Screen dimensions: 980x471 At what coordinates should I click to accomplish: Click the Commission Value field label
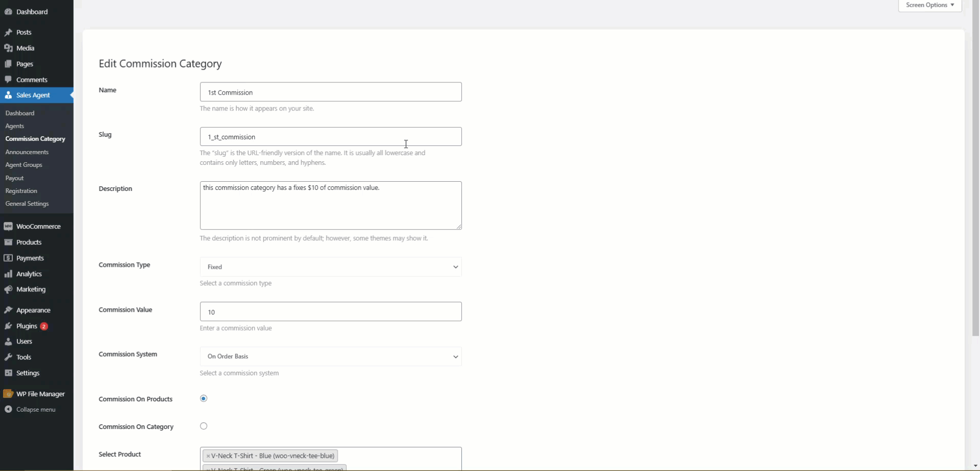(x=125, y=310)
